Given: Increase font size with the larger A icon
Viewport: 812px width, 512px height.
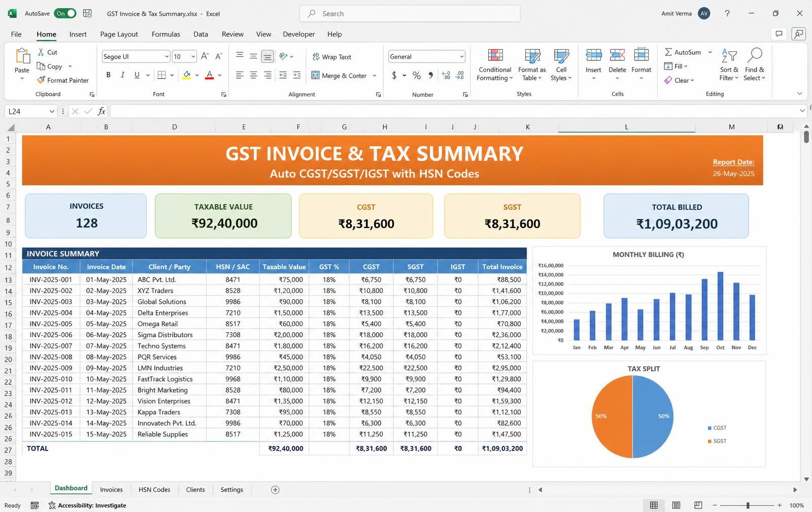Looking at the screenshot, I should 205,56.
